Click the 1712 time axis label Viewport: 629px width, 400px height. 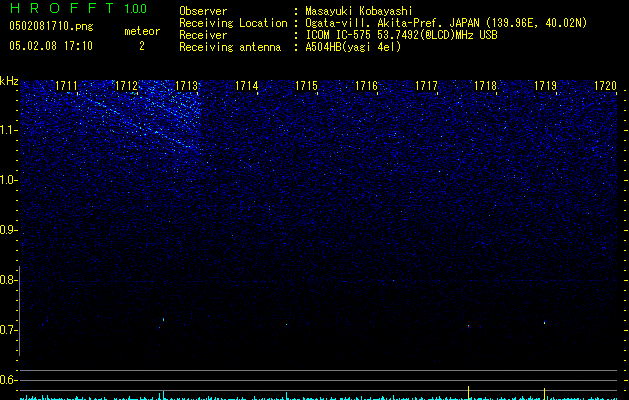[126, 86]
